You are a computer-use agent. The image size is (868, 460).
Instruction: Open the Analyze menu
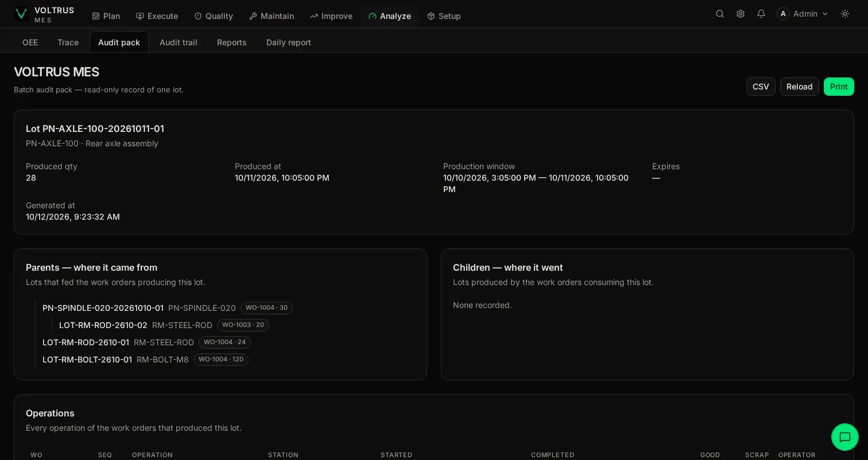(390, 16)
